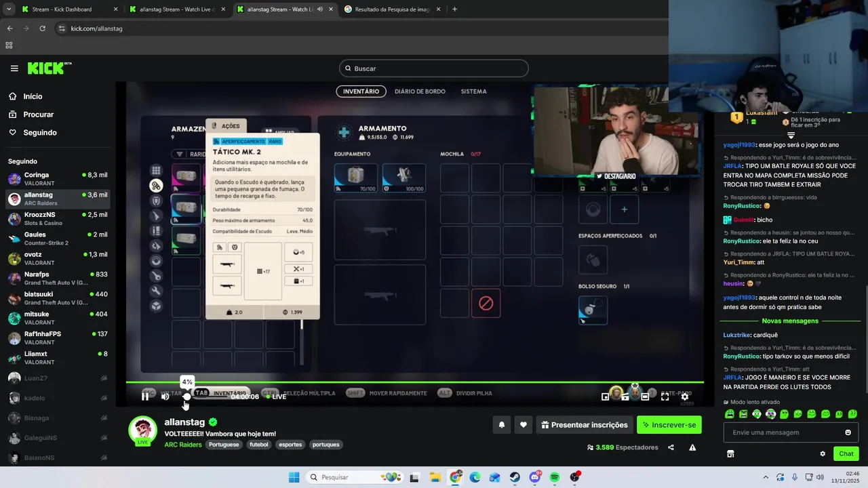This screenshot has height=488, width=868.
Task: Open the Kick hamburger menu
Action: coord(14,68)
